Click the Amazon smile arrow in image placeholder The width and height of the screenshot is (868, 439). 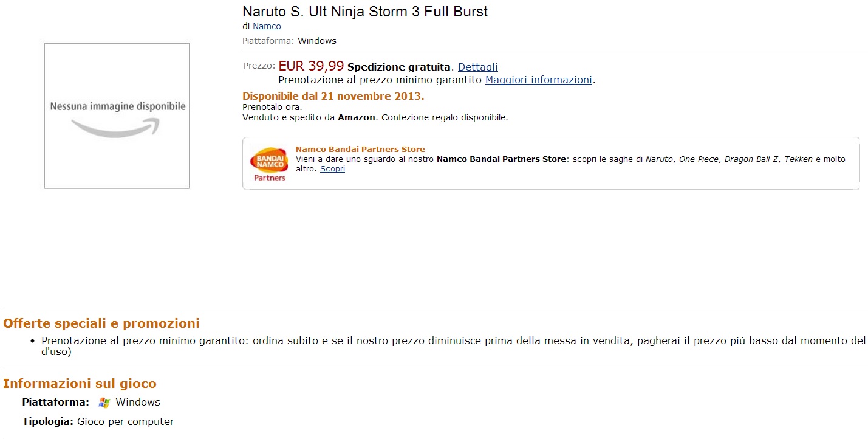click(x=115, y=127)
